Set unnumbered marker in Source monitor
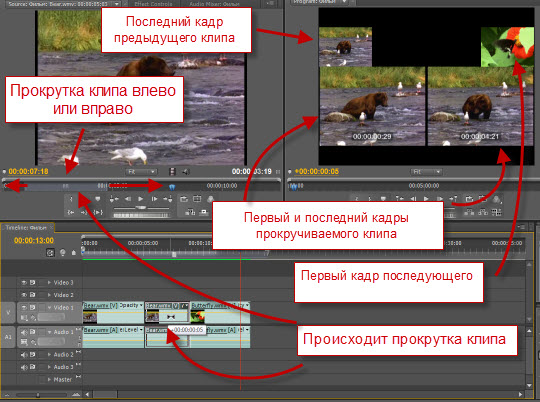Viewport: 540px width, 402px height. 97,199
